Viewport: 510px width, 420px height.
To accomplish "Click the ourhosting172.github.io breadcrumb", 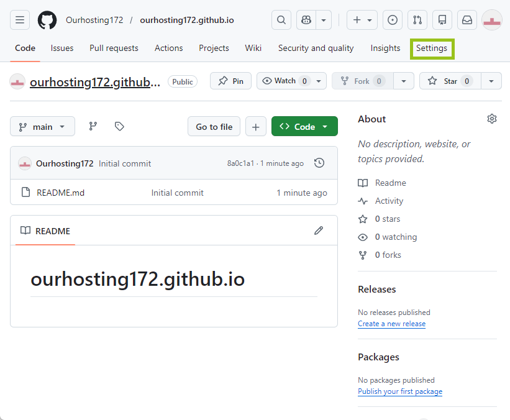I will pyautogui.click(x=187, y=20).
